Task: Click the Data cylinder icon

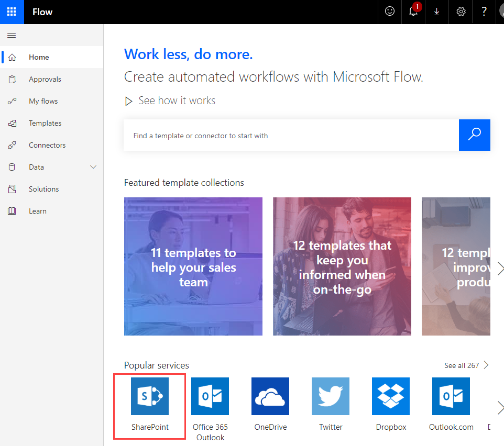Action: pos(12,167)
